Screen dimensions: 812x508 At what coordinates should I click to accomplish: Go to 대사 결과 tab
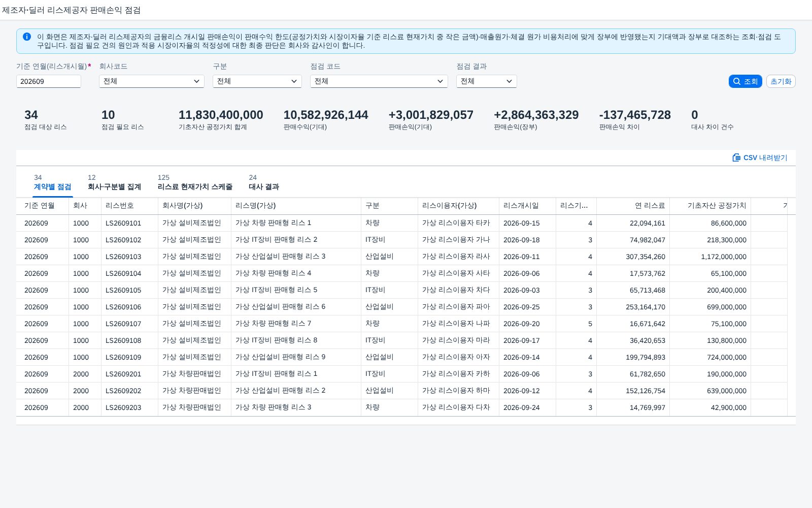click(x=264, y=182)
